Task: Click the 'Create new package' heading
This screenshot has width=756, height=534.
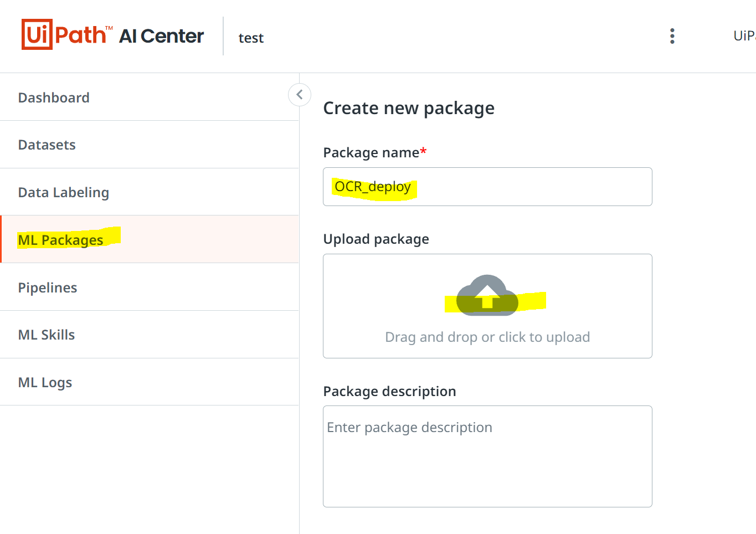Action: pos(409,108)
